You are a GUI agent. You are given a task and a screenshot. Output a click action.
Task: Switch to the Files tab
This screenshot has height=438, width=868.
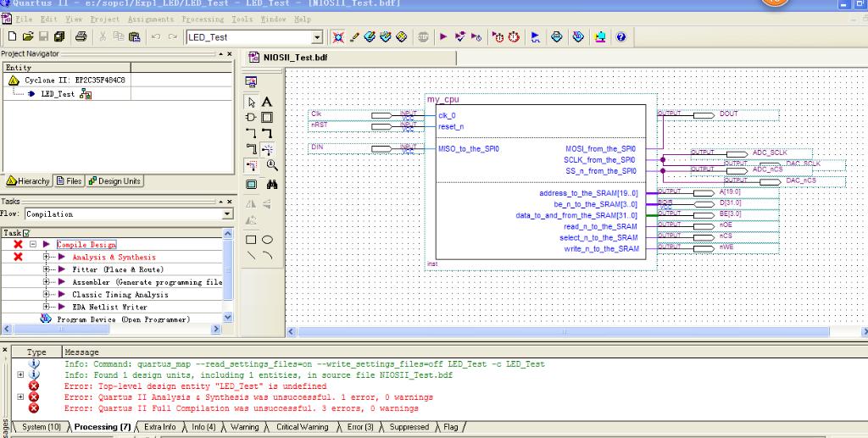(70, 180)
